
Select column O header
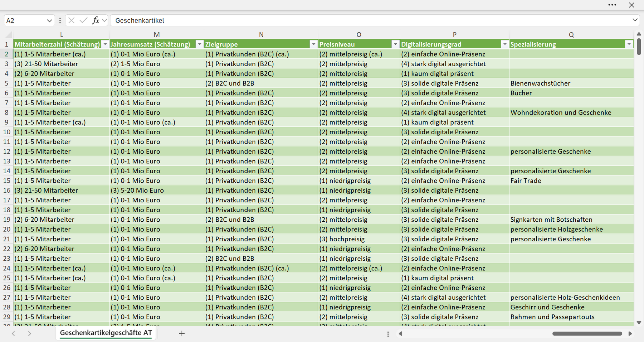(359, 35)
